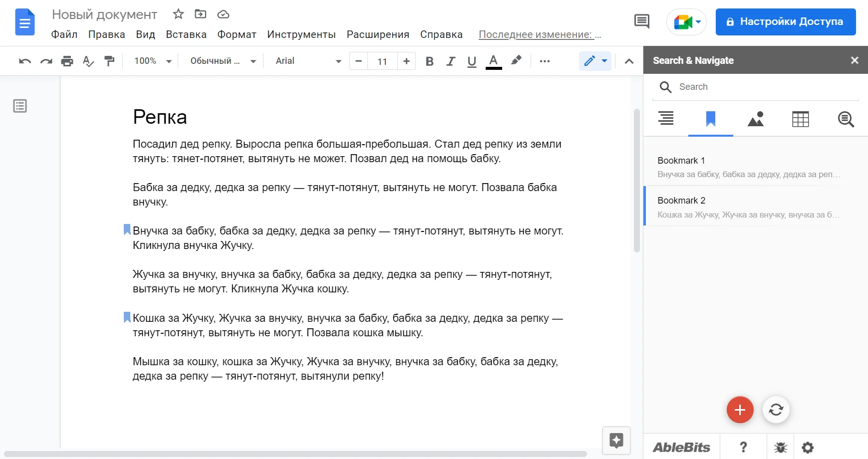The height and width of the screenshot is (459, 868).
Task: Open the text color picker
Action: click(x=493, y=61)
